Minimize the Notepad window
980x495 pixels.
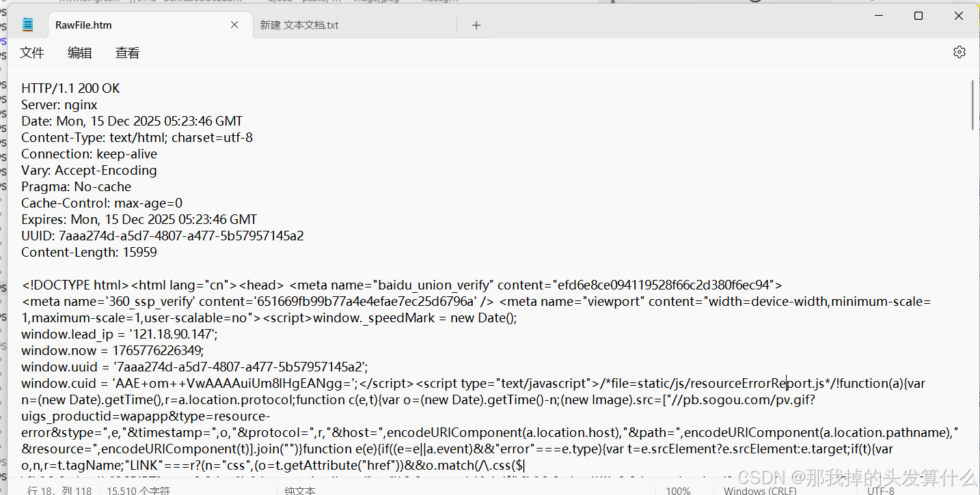pos(878,16)
